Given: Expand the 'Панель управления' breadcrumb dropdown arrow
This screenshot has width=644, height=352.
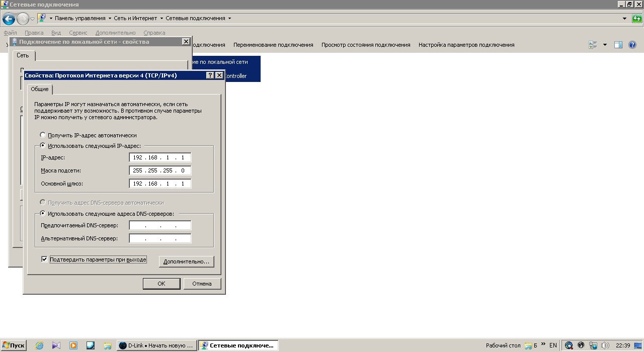Looking at the screenshot, I should 110,19.
